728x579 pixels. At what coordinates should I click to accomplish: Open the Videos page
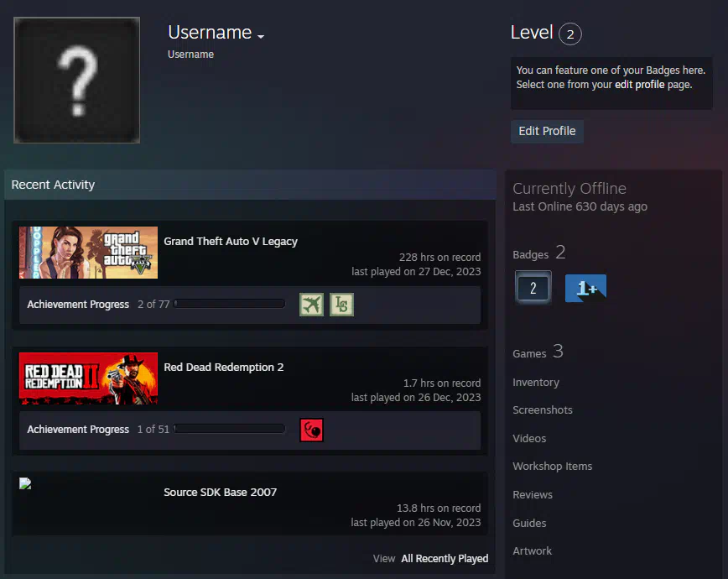[529, 438]
